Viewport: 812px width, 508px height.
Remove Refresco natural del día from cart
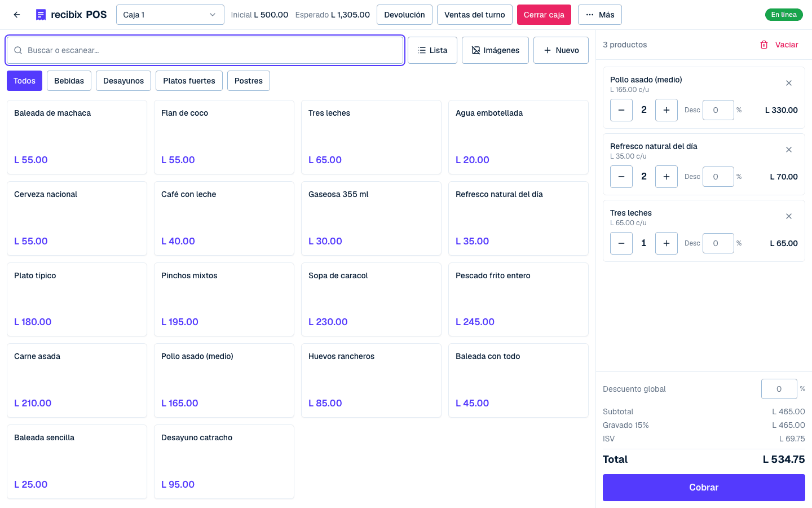[789, 150]
